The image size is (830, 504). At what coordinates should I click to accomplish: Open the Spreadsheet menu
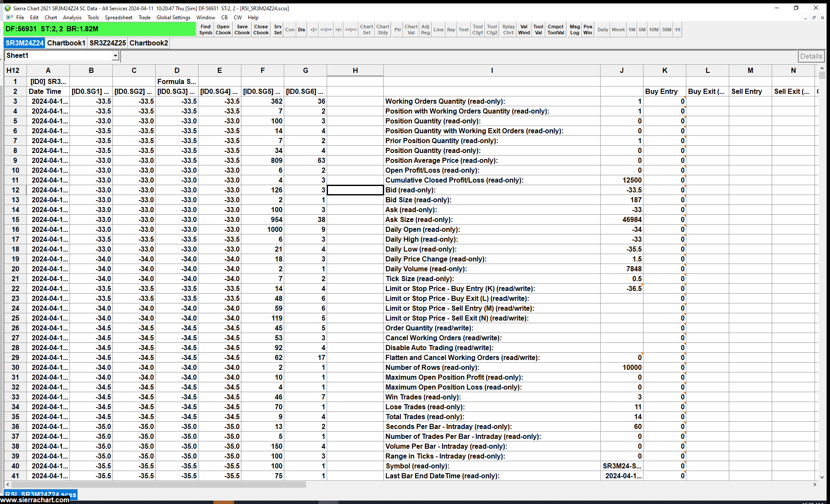(x=118, y=18)
